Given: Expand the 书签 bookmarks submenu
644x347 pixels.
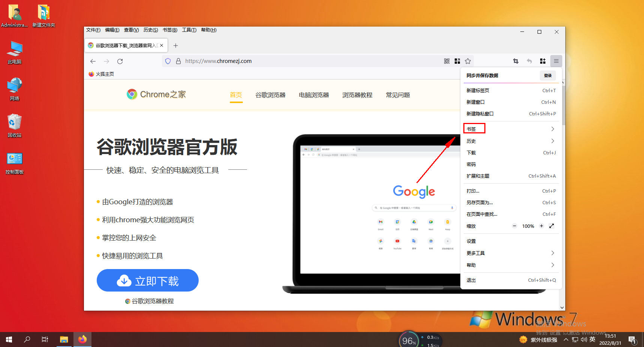Looking at the screenshot, I should (511, 129).
